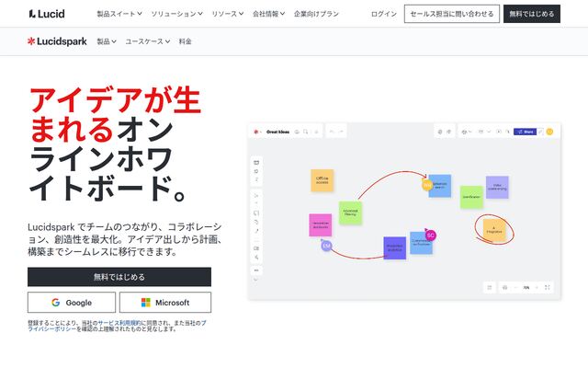Go to 企業向けプラン page
Image resolution: width=588 pixels, height=368 pixels.
(316, 14)
